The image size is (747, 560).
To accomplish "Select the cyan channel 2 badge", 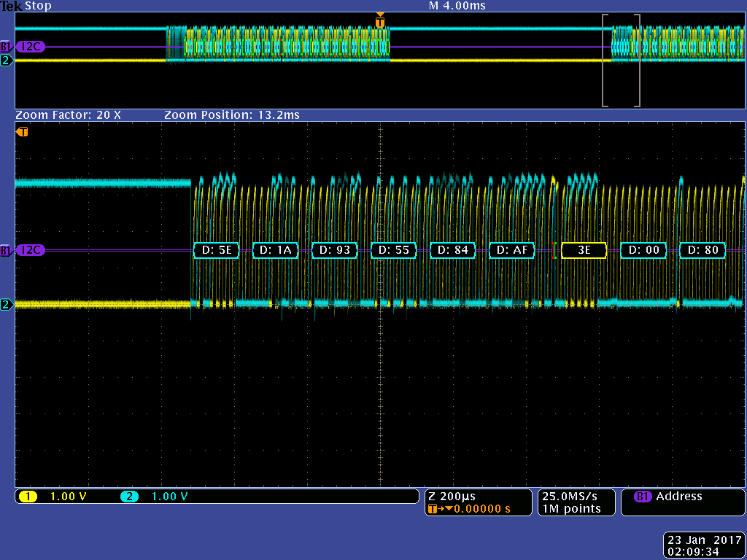I will (129, 497).
